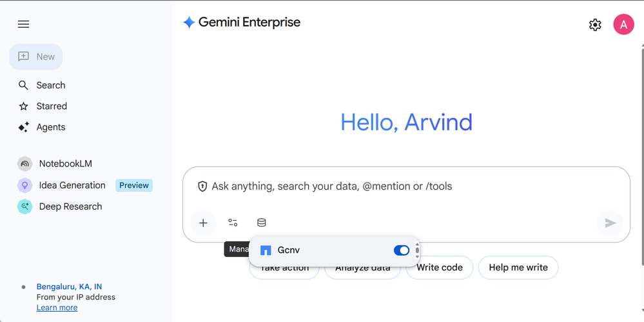644x322 pixels.
Task: Open Search in the sidebar
Action: coord(50,85)
